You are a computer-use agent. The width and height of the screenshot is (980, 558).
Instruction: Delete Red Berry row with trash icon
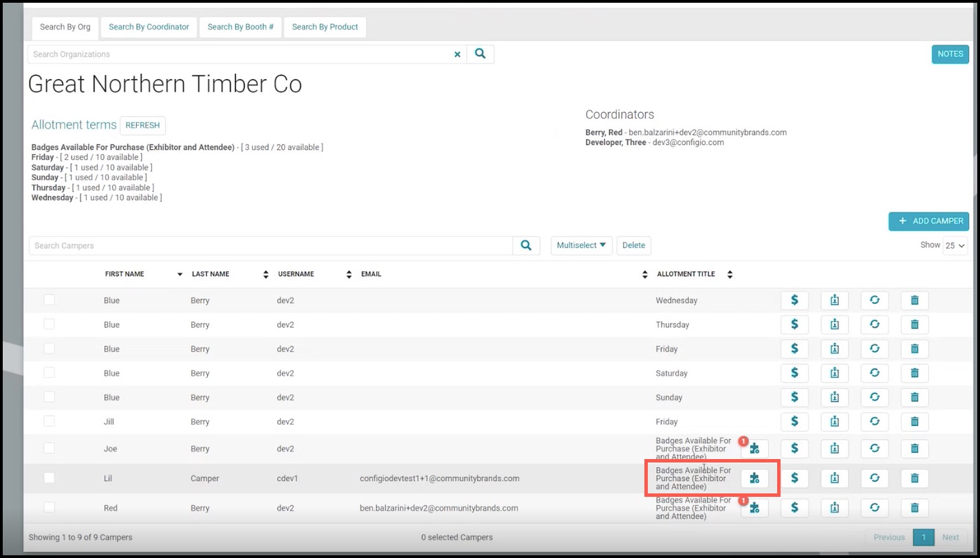point(915,508)
